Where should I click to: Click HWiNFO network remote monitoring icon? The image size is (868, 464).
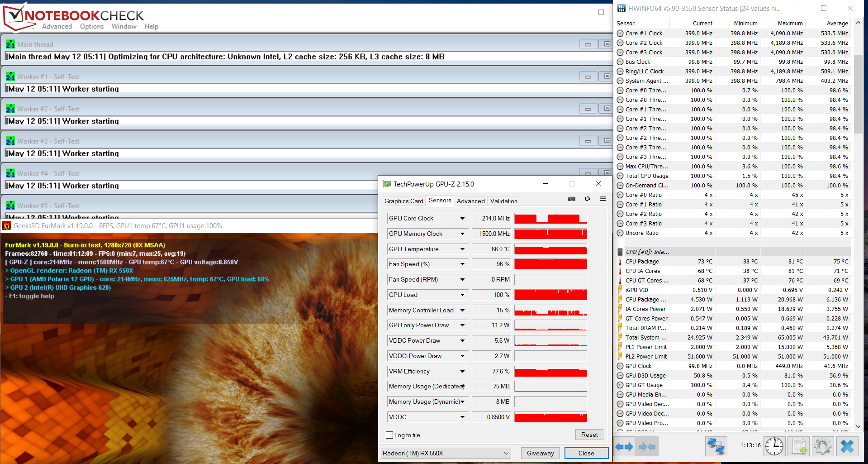pos(716,447)
